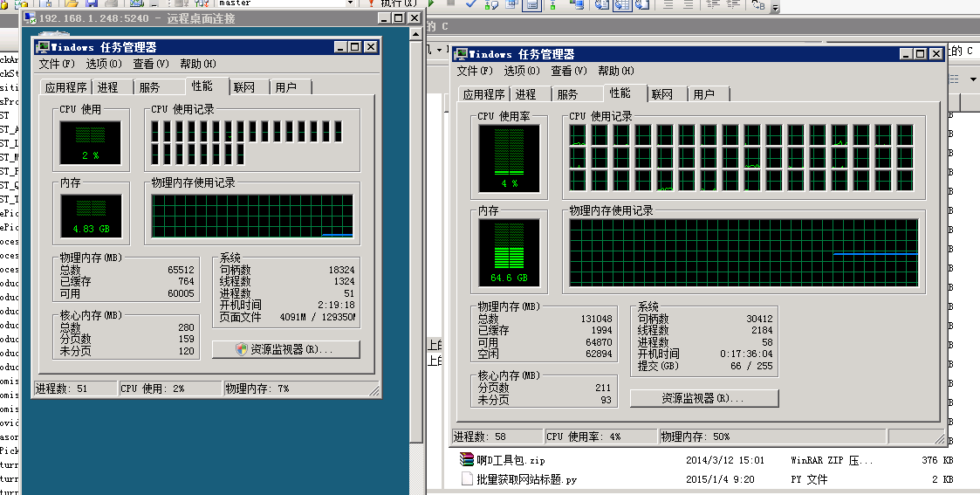The width and height of the screenshot is (980, 495).
Task: Click handle count value 30412
Action: [x=759, y=319]
